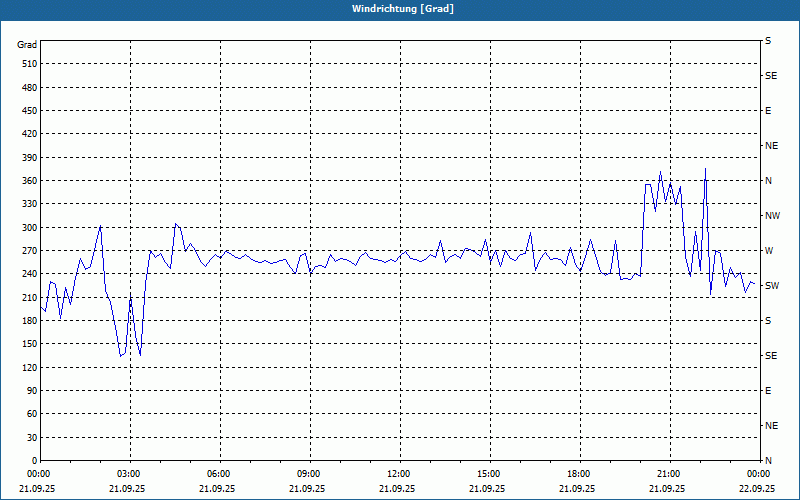This screenshot has height=500, width=800.
Task: Click the 00:00 time label above 22.09.25
Action: coord(759,474)
